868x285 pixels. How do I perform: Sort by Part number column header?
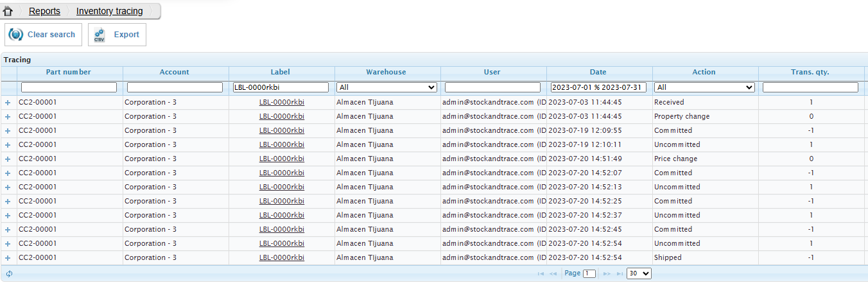point(69,73)
